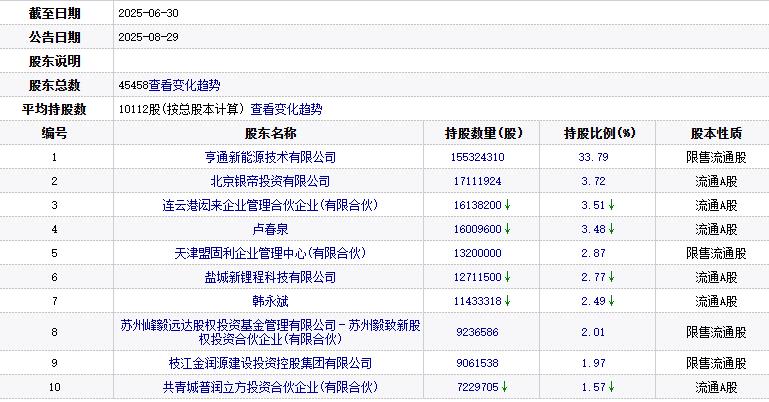Open 查看变化趋势 link in 平均持股数 row

(286, 109)
